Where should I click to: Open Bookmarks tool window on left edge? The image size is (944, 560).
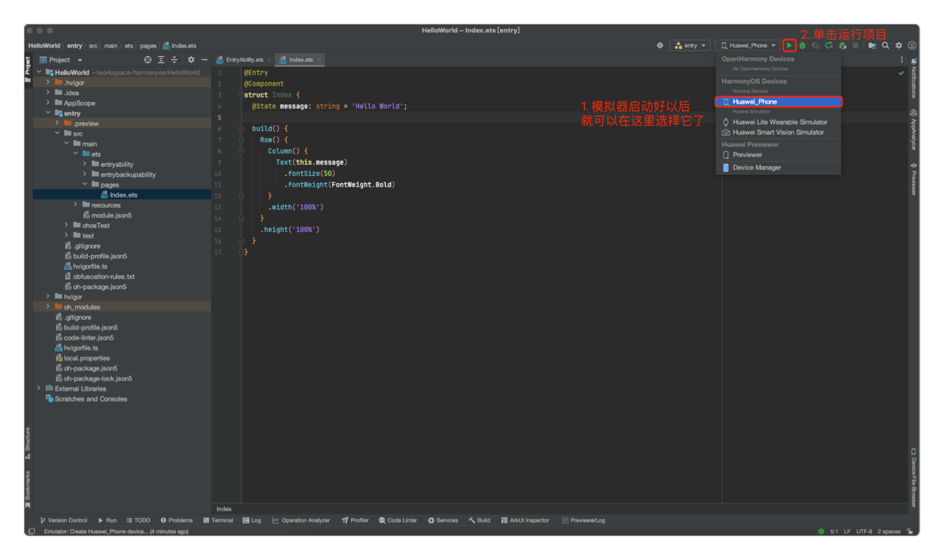(x=28, y=489)
